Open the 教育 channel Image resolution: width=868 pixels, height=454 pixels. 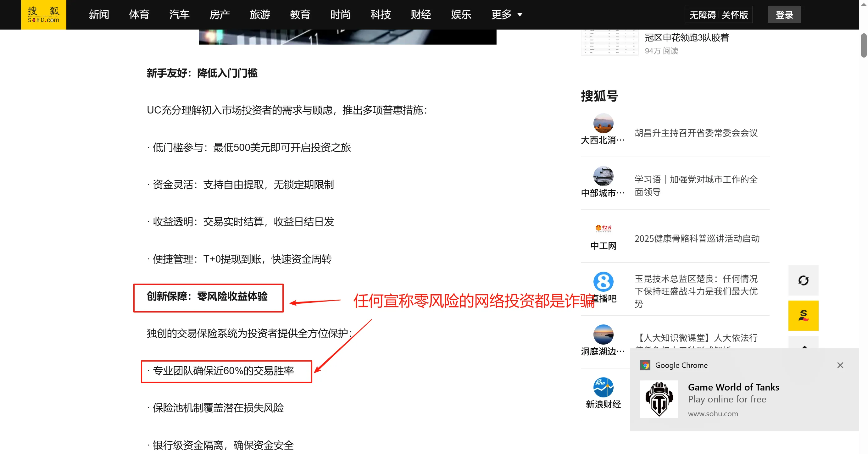coord(300,15)
